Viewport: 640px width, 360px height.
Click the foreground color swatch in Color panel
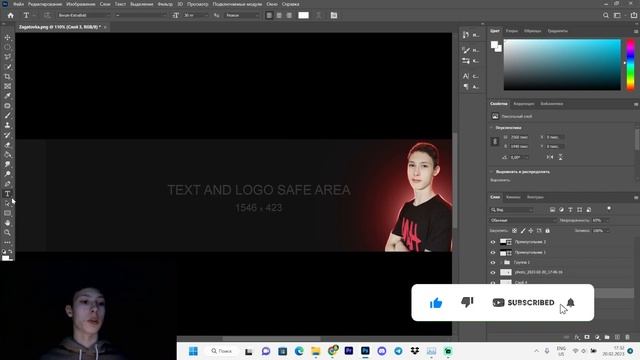pos(494,44)
